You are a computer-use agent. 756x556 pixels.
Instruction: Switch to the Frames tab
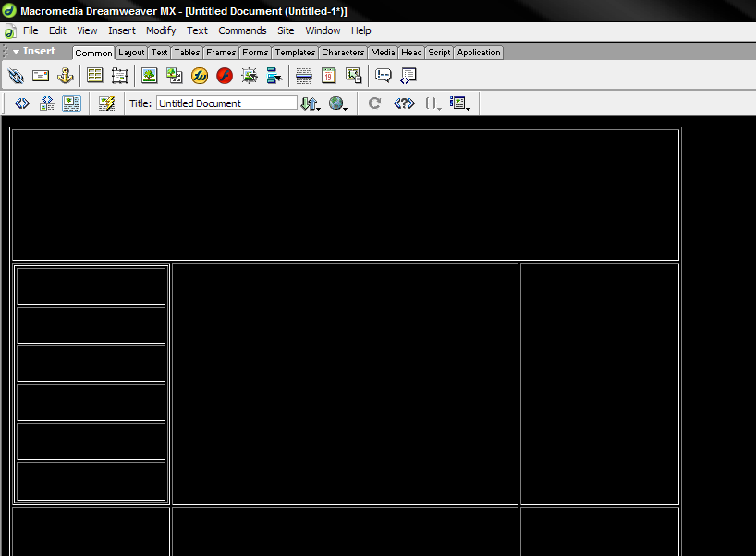221,53
